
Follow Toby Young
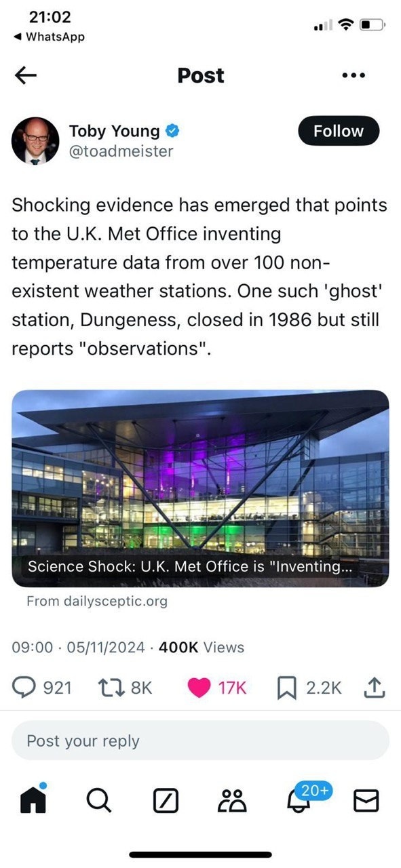pos(339,131)
